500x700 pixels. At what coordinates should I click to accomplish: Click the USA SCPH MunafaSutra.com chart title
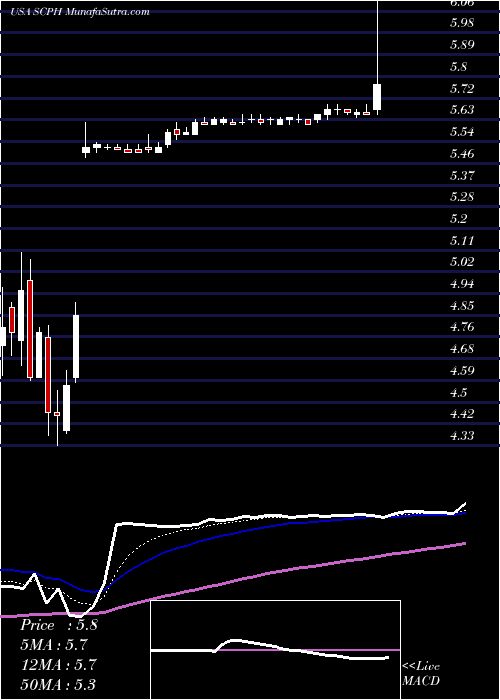coord(79,12)
